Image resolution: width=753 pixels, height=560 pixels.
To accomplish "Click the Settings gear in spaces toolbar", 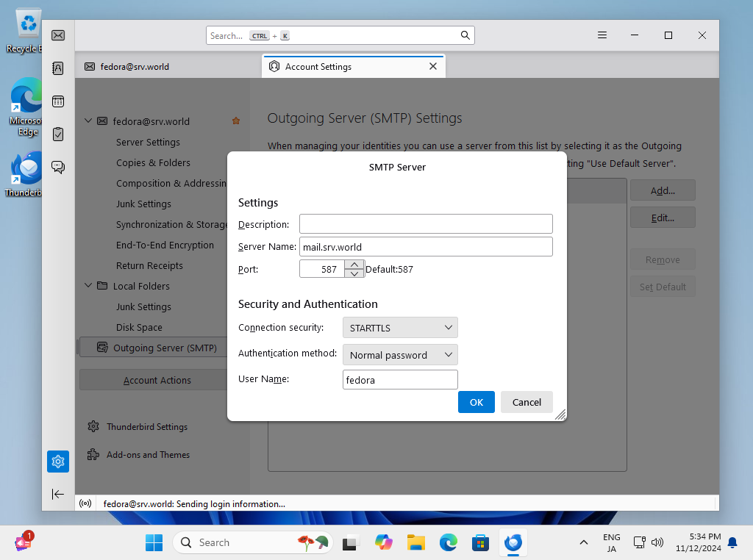I will [58, 461].
